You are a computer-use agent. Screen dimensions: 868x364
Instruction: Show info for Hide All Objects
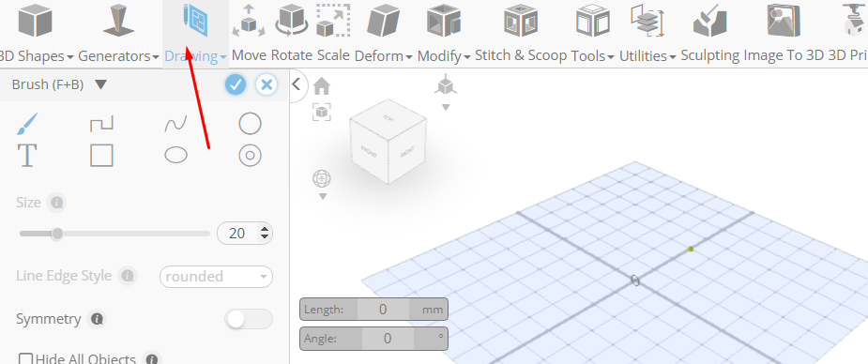(x=152, y=358)
